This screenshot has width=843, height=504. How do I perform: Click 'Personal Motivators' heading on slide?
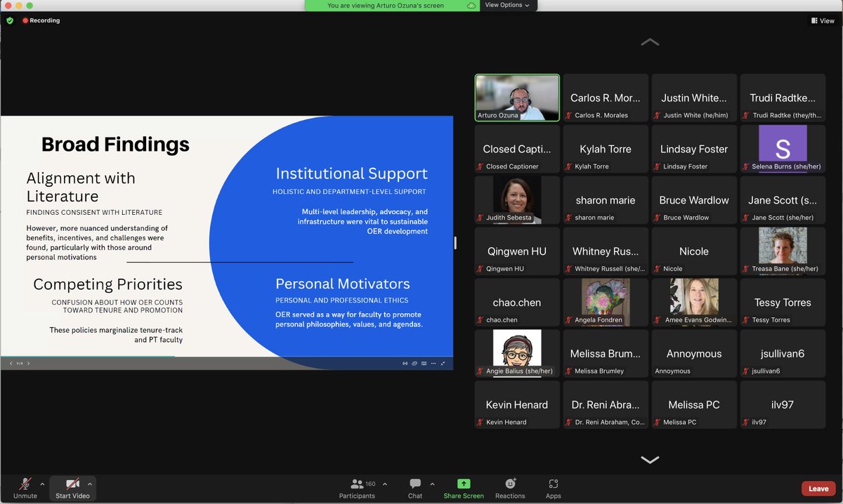pyautogui.click(x=343, y=284)
